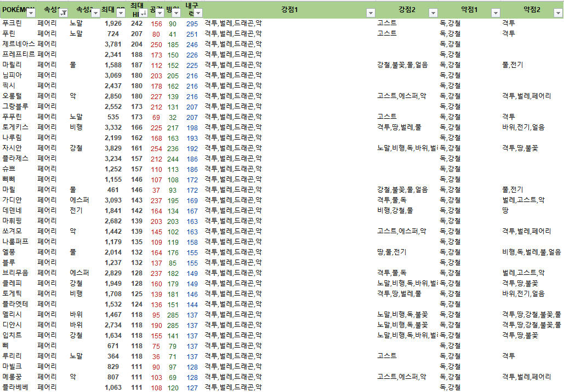This screenshot has width=564, height=392.
Task: Select the max CP value 1,926
Action: pyautogui.click(x=113, y=24)
